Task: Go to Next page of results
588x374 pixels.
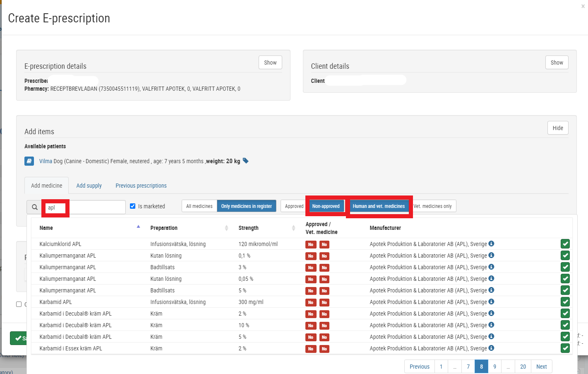Action: click(x=541, y=367)
